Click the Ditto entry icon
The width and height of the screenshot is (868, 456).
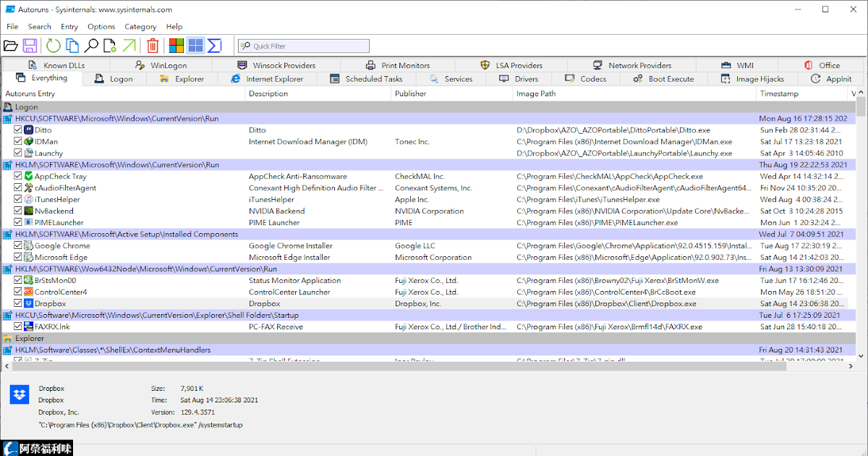29,130
